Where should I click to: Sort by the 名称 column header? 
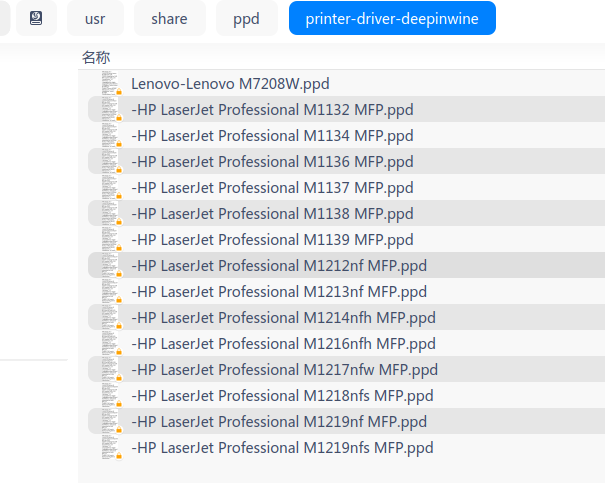pos(96,57)
